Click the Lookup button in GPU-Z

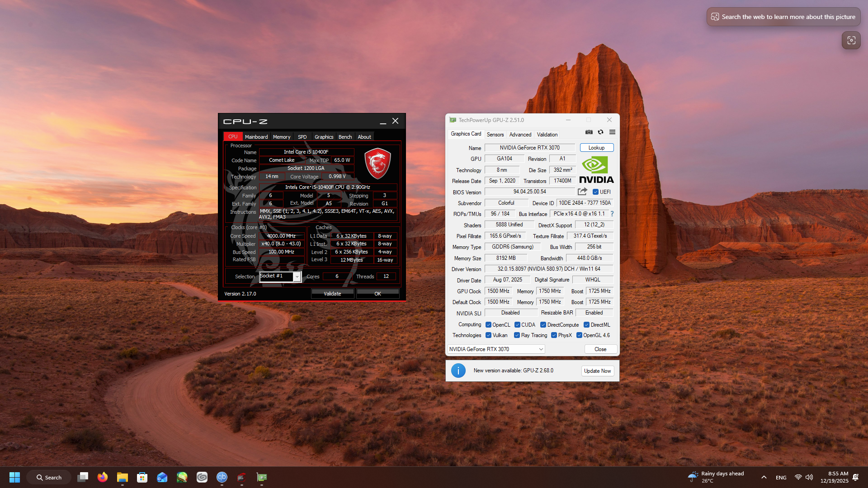[x=597, y=148]
